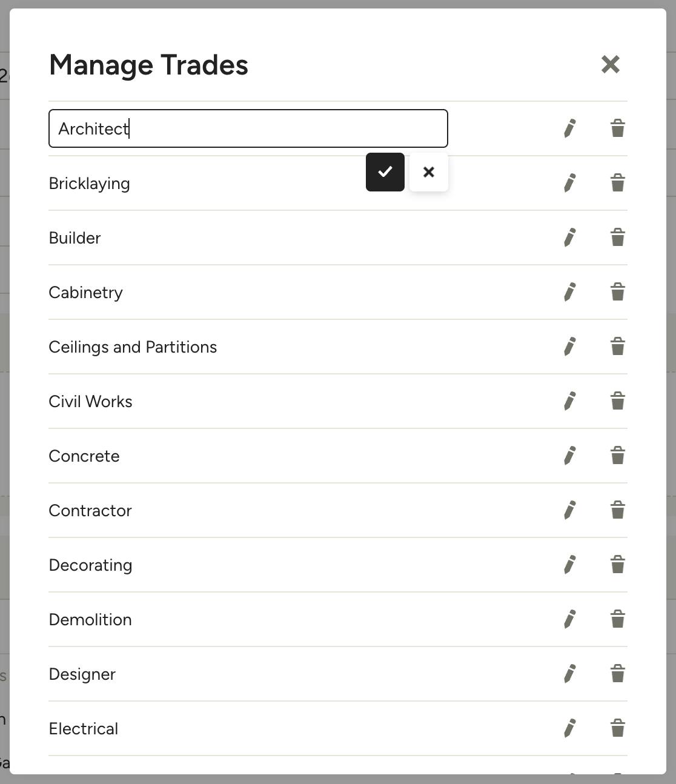The height and width of the screenshot is (784, 676).
Task: Edit the Cabinetry trade
Action: [569, 292]
